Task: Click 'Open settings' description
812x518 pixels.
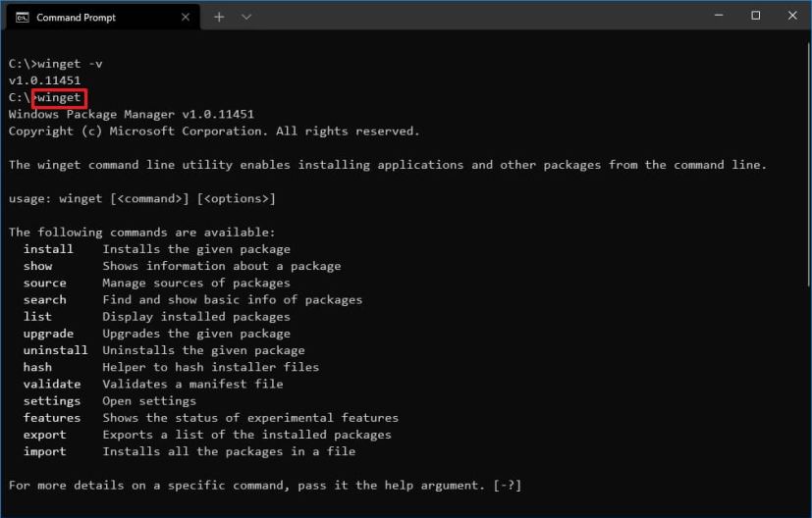Action: [x=149, y=401]
